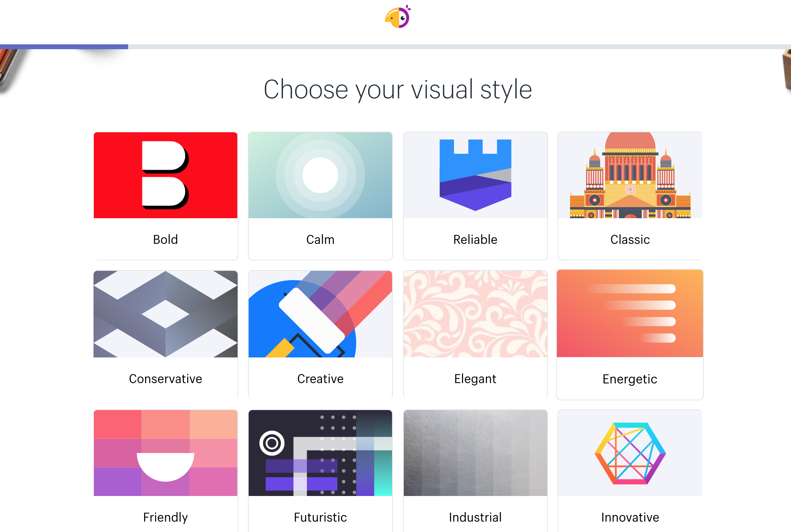Select the Friendly pink squares thumbnail

(x=166, y=453)
